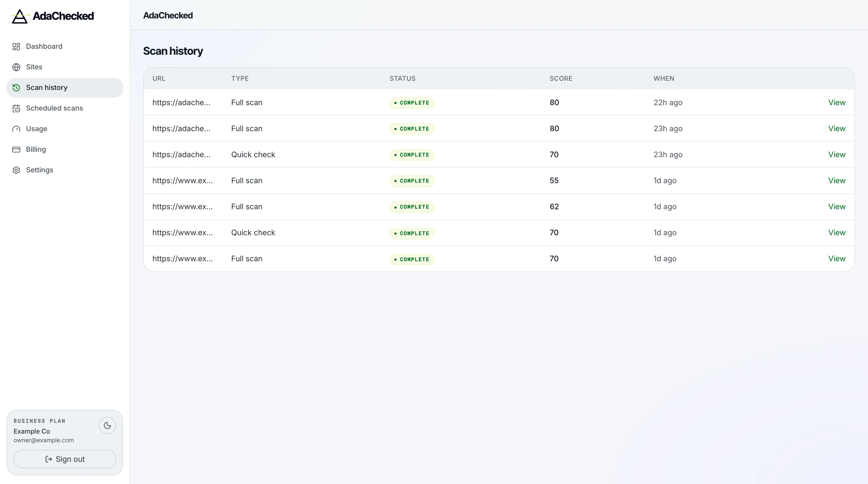Click the URL column header

pos(158,78)
